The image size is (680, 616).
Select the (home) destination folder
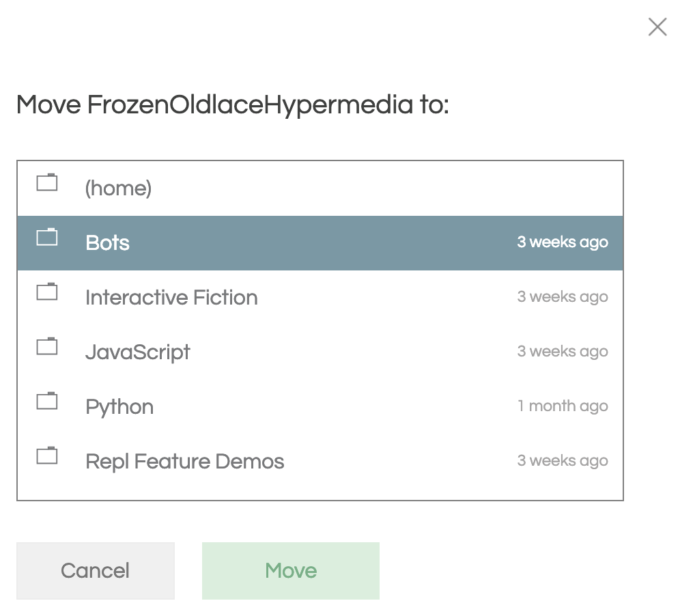[x=320, y=188]
